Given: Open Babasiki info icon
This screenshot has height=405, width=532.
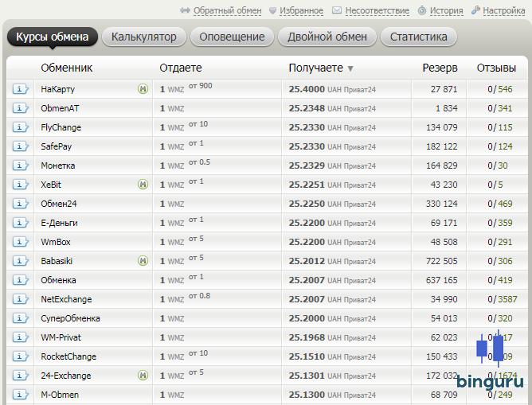Looking at the screenshot, I should (21, 261).
